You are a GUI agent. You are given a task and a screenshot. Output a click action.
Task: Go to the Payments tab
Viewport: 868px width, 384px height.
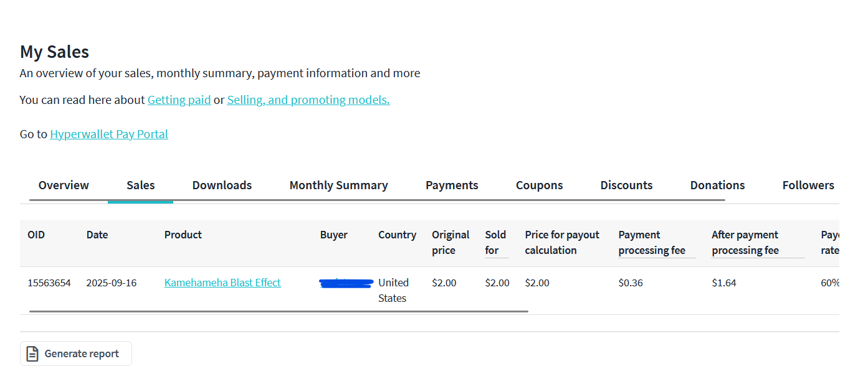tap(452, 185)
